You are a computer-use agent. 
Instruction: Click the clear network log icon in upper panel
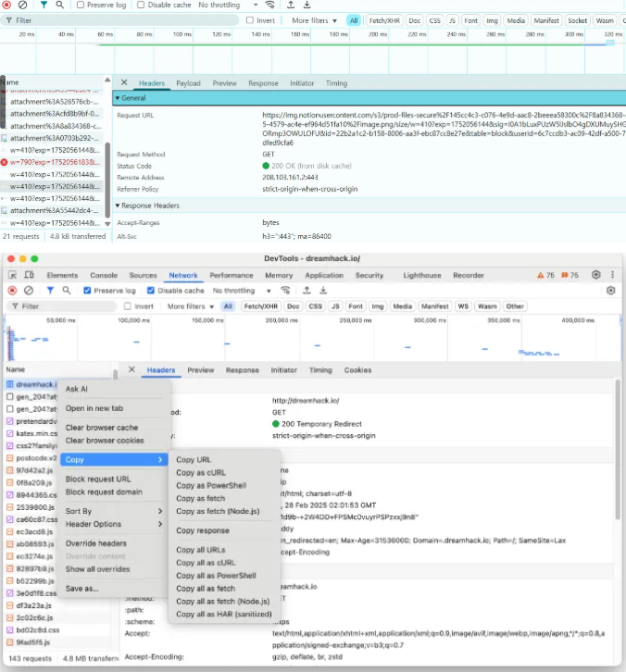click(x=23, y=5)
